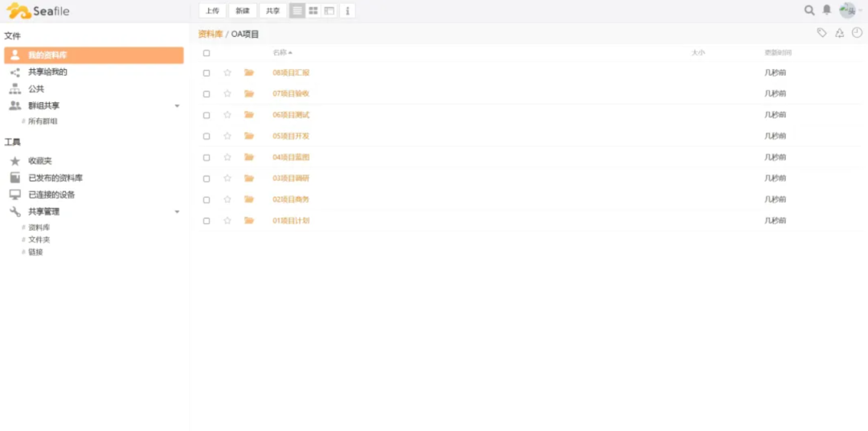The image size is (868, 431).
Task: Select the column view layout icon
Action: coord(330,10)
